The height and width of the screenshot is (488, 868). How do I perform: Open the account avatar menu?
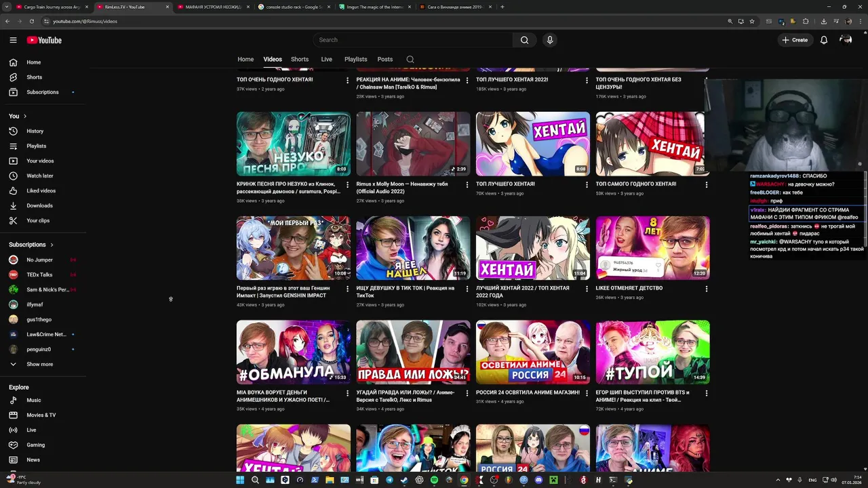846,40
